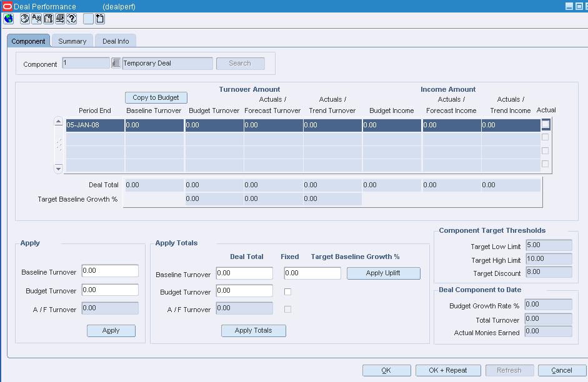Click the calculator-style toolbar icon
The width and height of the screenshot is (588, 382).
click(x=48, y=19)
